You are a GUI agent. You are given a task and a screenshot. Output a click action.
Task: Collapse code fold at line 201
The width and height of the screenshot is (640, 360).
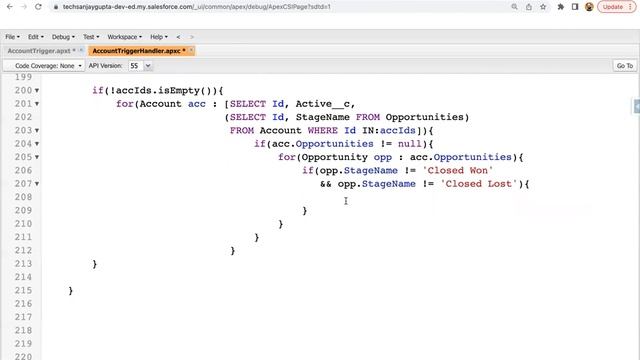[37, 104]
